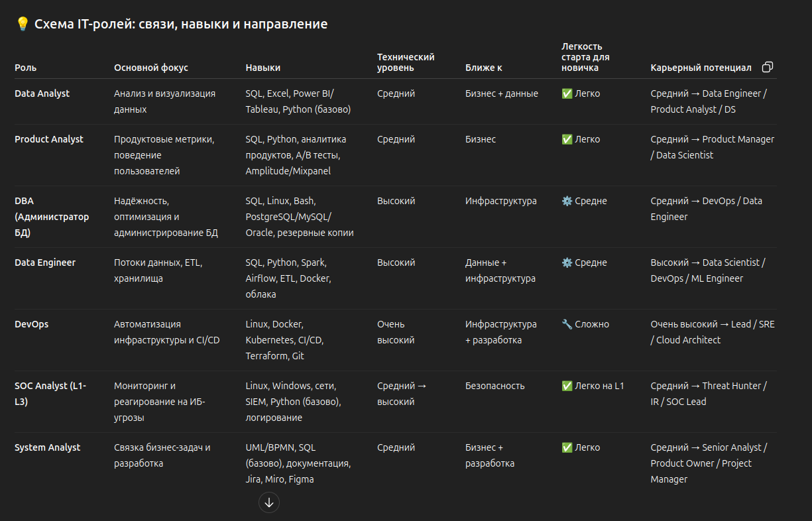Click the gear icon in Data Engineer row
This screenshot has width=812, height=521.
(x=567, y=262)
